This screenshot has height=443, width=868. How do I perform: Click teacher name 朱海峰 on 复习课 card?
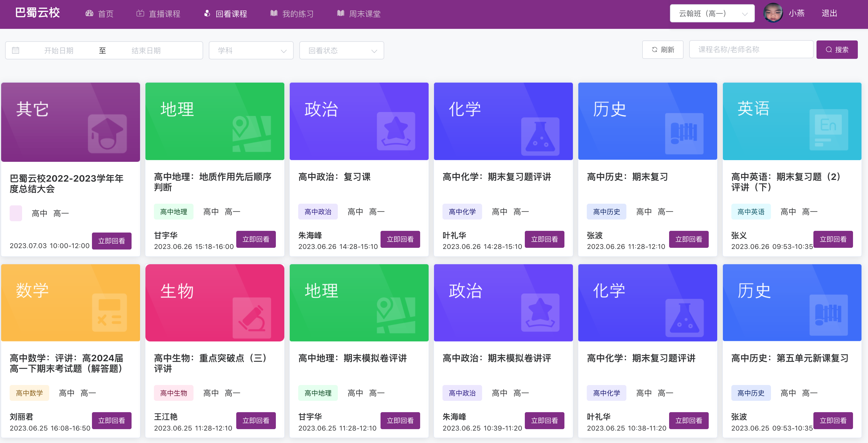pyautogui.click(x=310, y=235)
